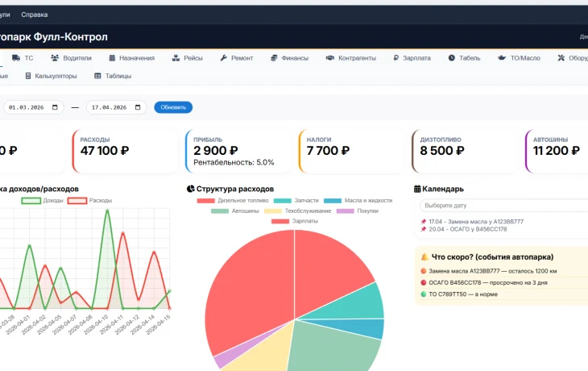The height and width of the screenshot is (371, 588).
Task: Open end date calendar picker
Action: [x=138, y=107]
